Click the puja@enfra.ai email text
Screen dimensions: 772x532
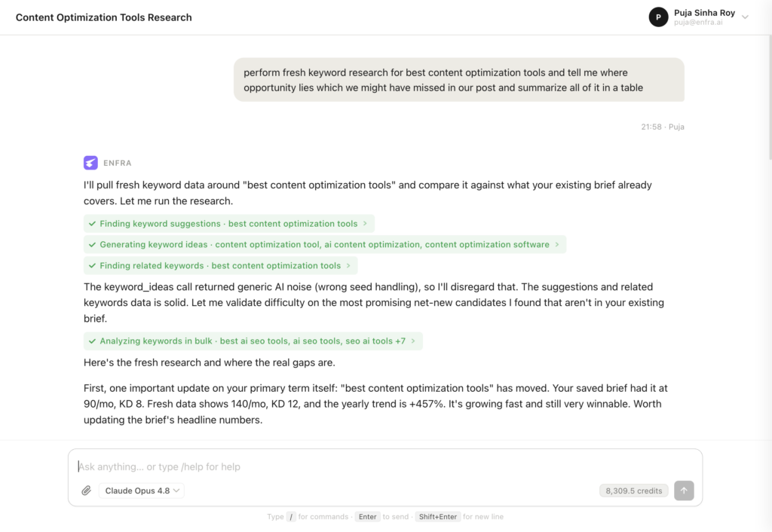[698, 23]
